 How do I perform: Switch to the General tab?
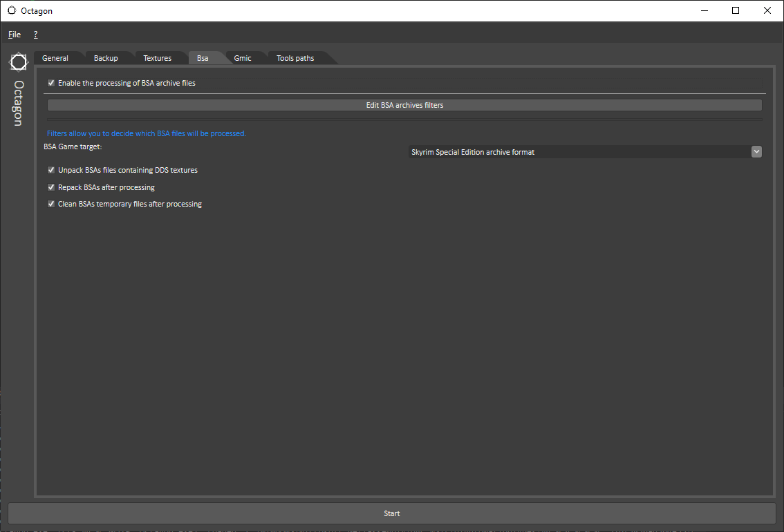(x=55, y=58)
